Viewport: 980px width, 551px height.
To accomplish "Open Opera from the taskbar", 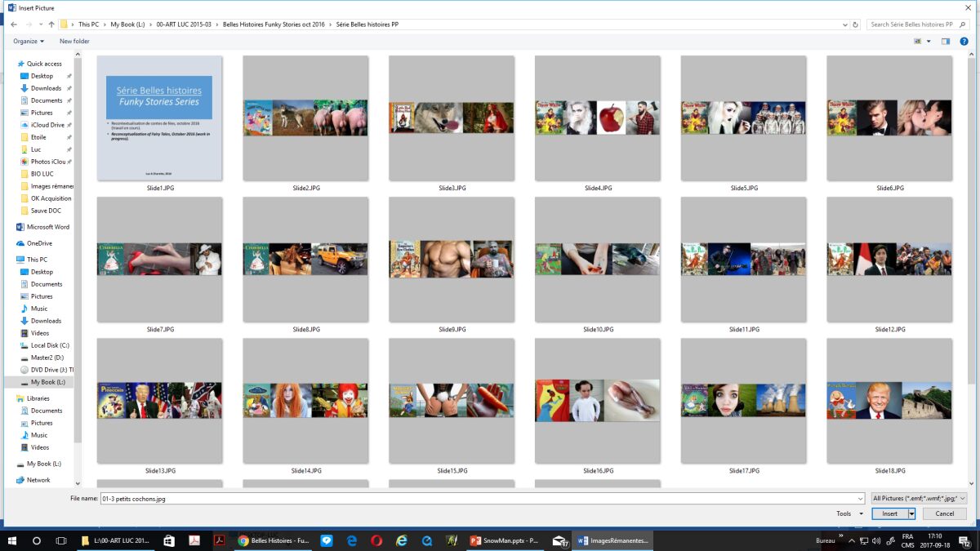I will click(x=376, y=540).
